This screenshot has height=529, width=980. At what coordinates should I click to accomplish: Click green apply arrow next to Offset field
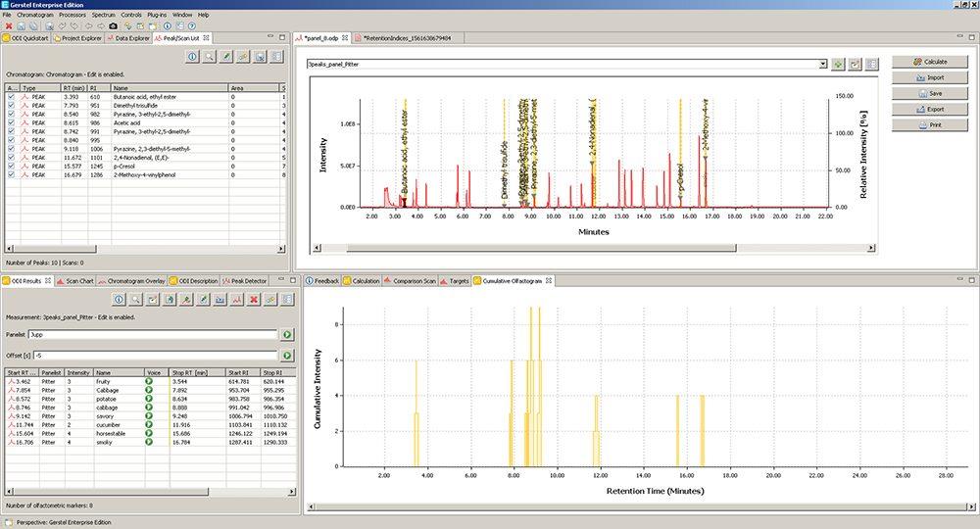click(287, 354)
